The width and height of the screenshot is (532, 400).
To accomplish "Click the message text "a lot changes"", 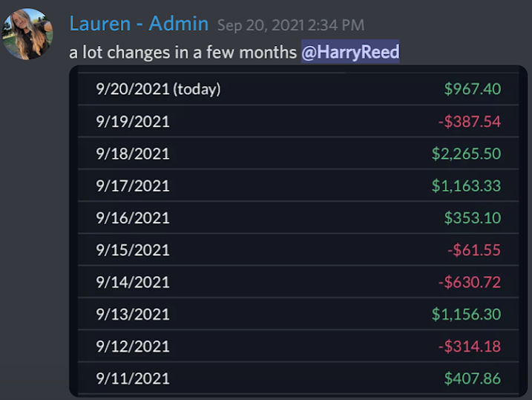I will [111, 53].
